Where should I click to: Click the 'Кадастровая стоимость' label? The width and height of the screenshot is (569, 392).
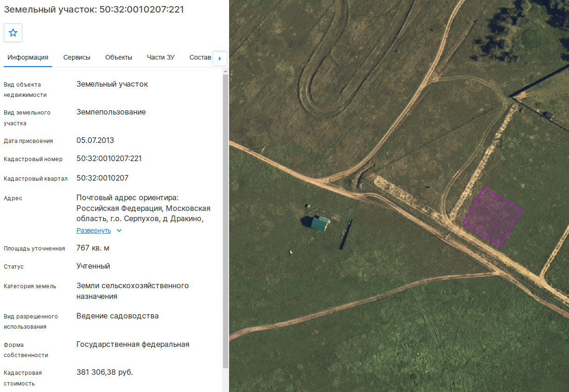pos(23,378)
